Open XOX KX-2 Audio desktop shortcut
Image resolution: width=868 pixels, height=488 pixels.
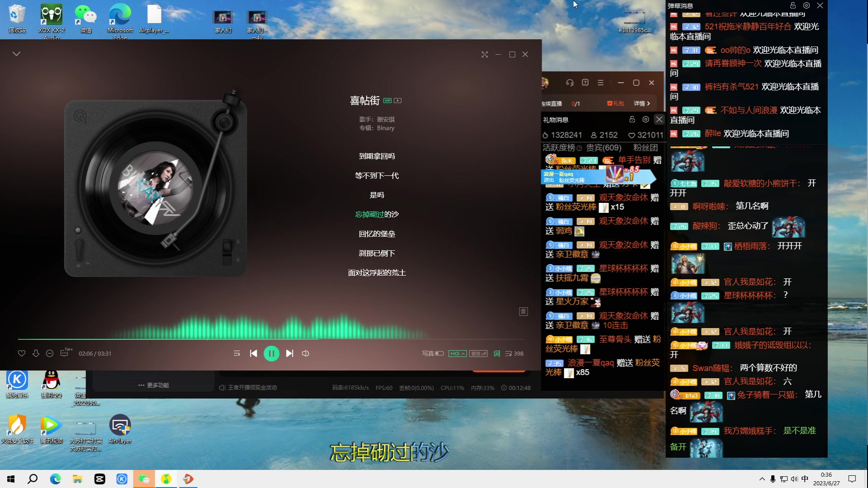click(x=52, y=21)
